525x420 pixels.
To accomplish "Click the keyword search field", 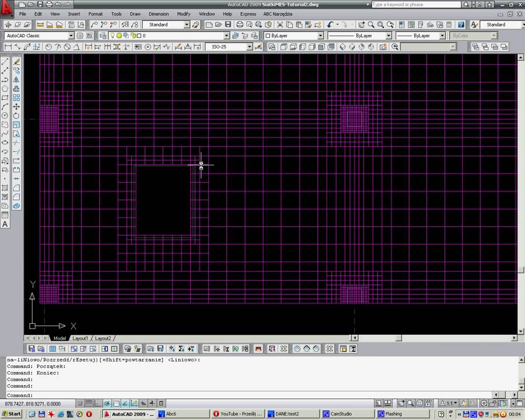I will pos(416,5).
